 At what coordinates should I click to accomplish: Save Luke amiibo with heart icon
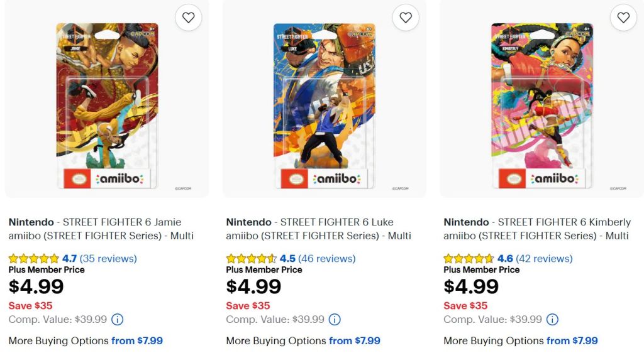point(406,18)
